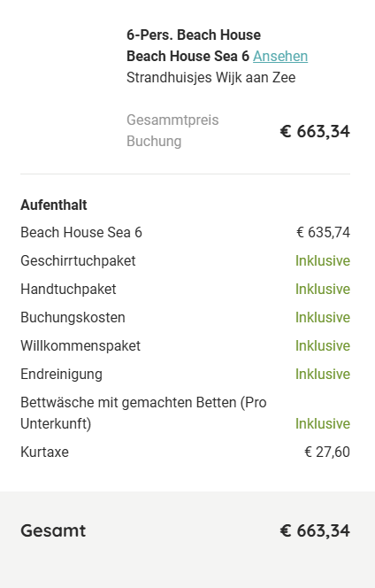375x588 pixels.
Task: Select the € 635,74 price amount
Action: pos(324,233)
